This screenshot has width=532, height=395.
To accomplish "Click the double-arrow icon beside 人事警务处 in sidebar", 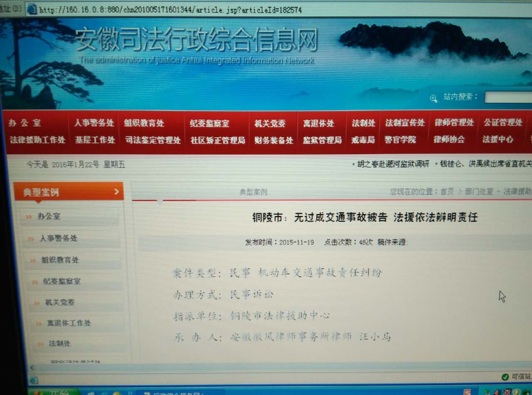I will click(31, 239).
